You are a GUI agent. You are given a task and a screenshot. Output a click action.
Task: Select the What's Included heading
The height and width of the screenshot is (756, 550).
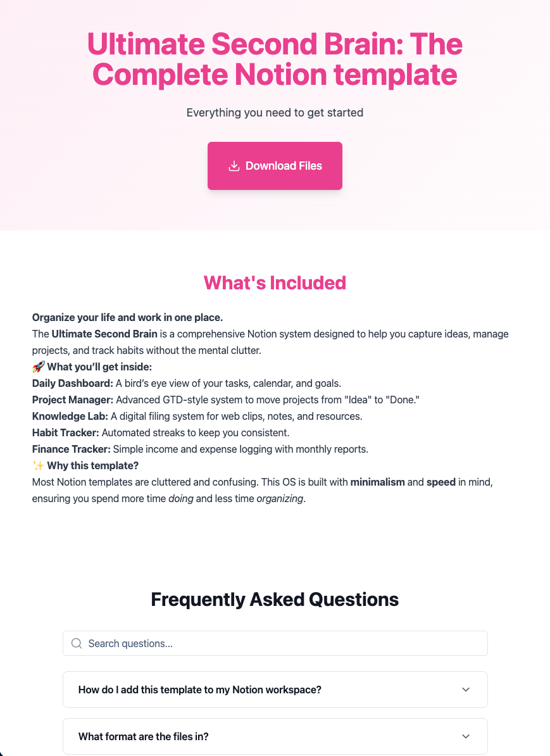click(x=275, y=282)
